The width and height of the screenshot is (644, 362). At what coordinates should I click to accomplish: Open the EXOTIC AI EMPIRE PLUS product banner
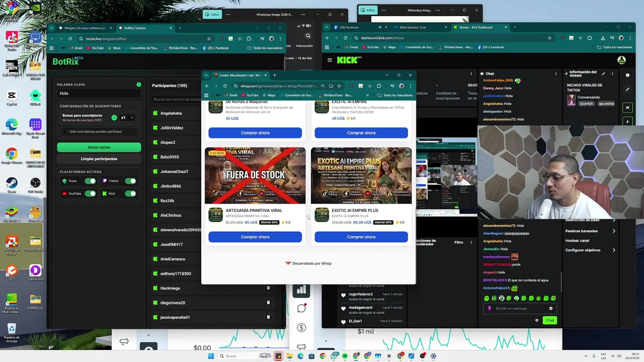[x=361, y=175]
